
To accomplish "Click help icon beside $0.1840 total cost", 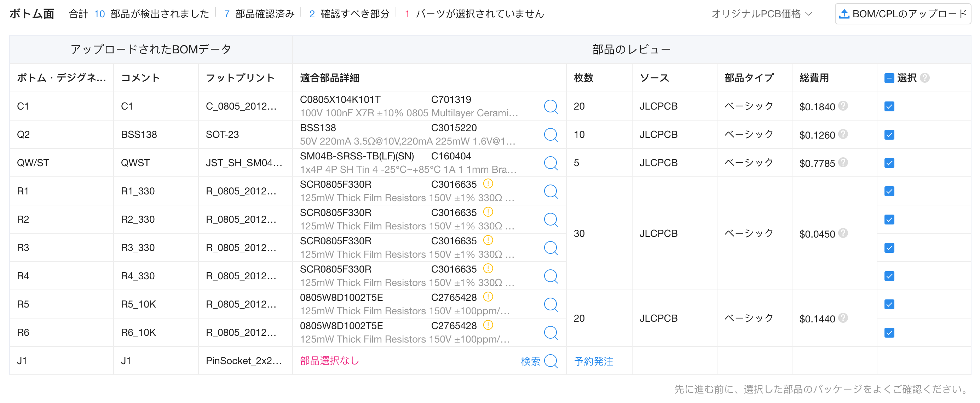I will click(x=843, y=106).
